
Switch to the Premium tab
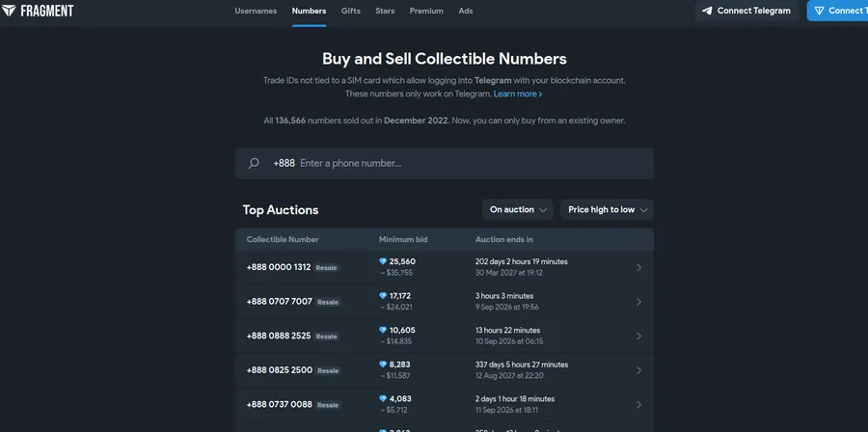coord(426,11)
